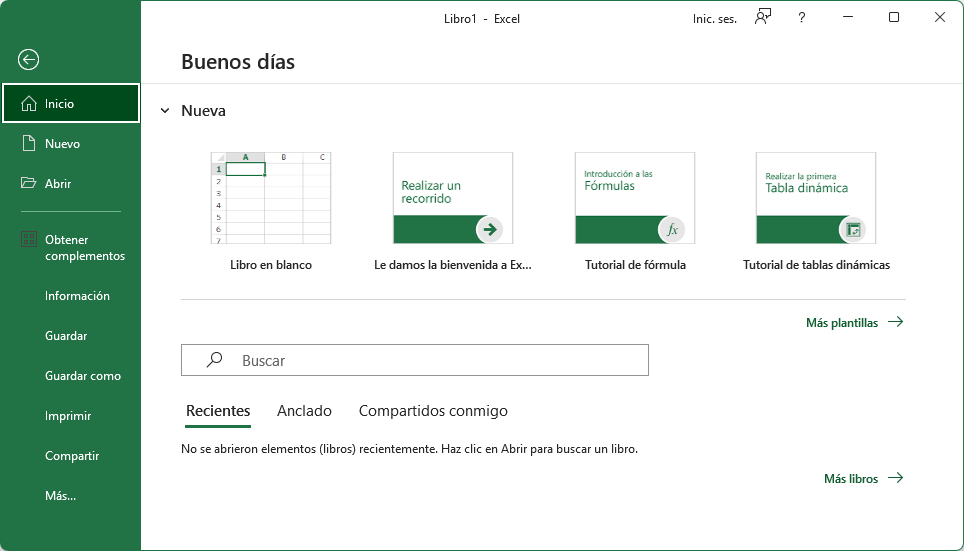The image size is (964, 551).
Task: Open the Inicio home page
Action: click(71, 103)
